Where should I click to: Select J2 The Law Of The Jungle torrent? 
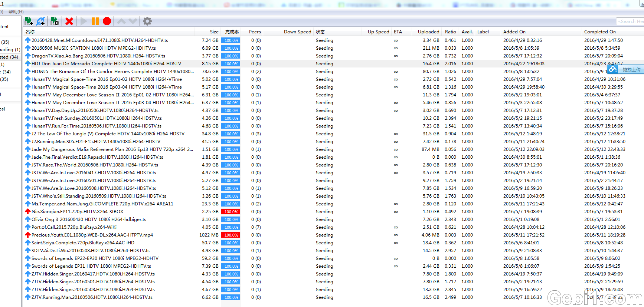click(x=108, y=133)
